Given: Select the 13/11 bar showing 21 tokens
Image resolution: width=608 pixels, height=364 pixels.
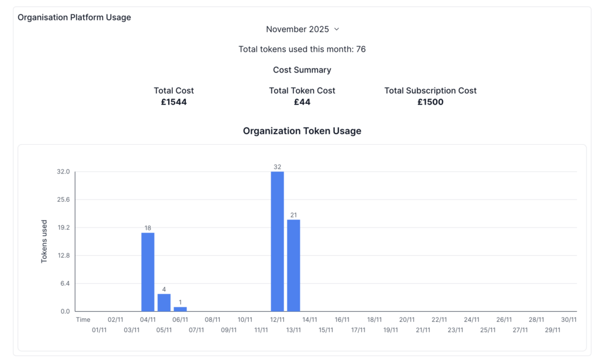Looking at the screenshot, I should 293,265.
